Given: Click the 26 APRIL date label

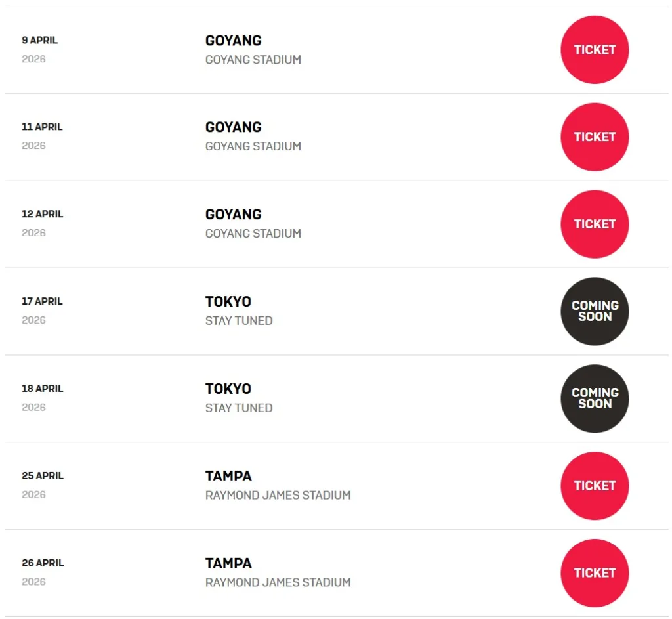Looking at the screenshot, I should pos(43,563).
